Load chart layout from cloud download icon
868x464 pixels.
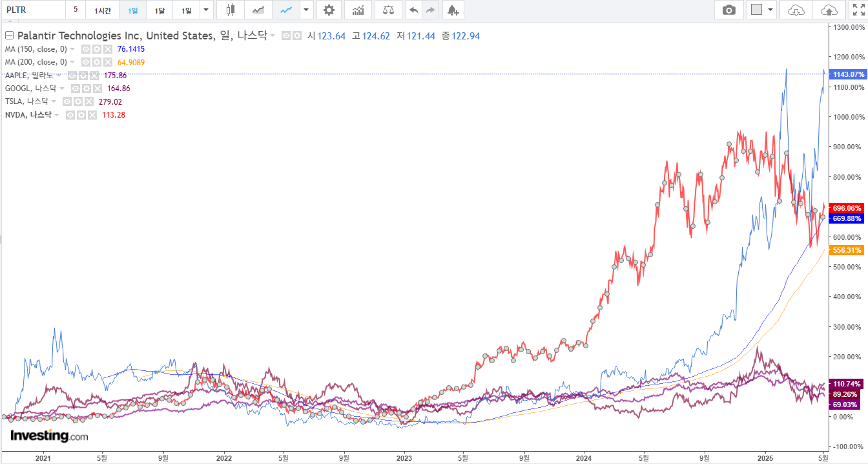coord(796,10)
